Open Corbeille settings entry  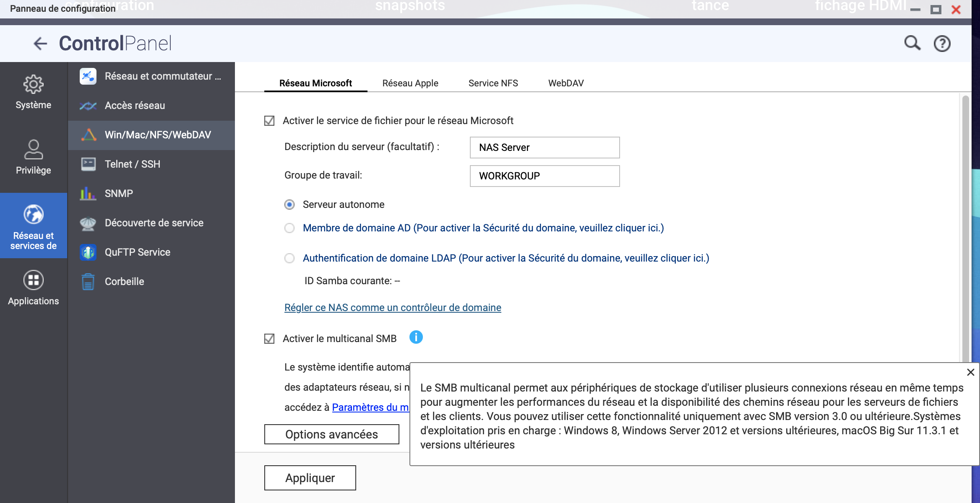tap(151, 282)
